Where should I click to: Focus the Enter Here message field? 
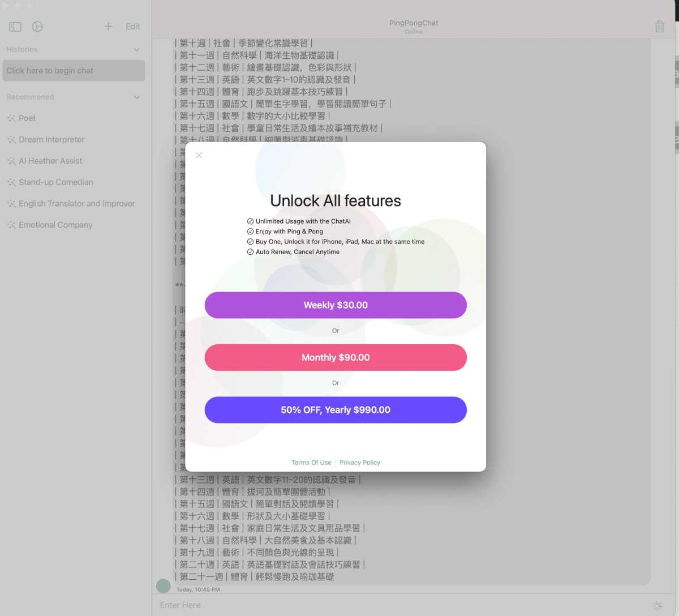pos(396,605)
